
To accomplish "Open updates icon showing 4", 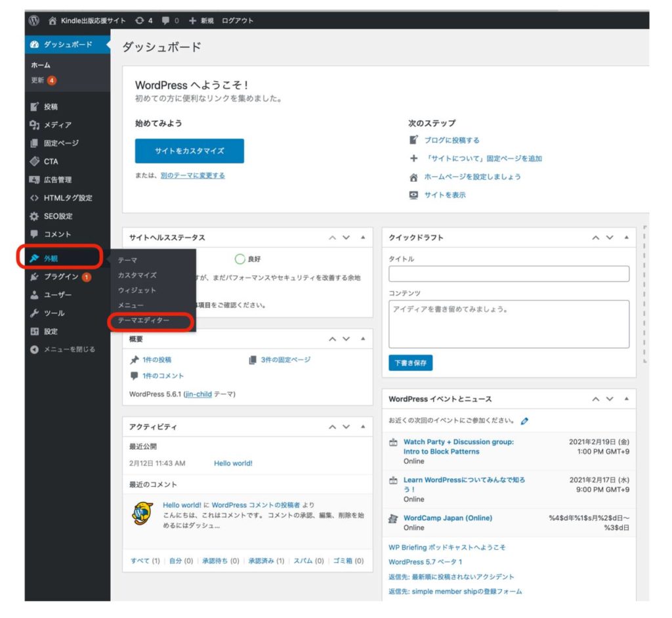I will pos(139,20).
